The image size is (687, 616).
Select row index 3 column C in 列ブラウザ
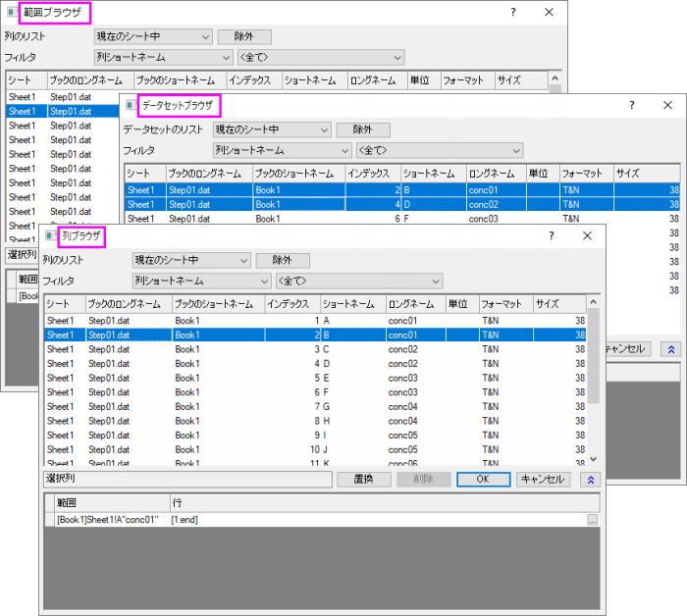pyautogui.click(x=315, y=349)
